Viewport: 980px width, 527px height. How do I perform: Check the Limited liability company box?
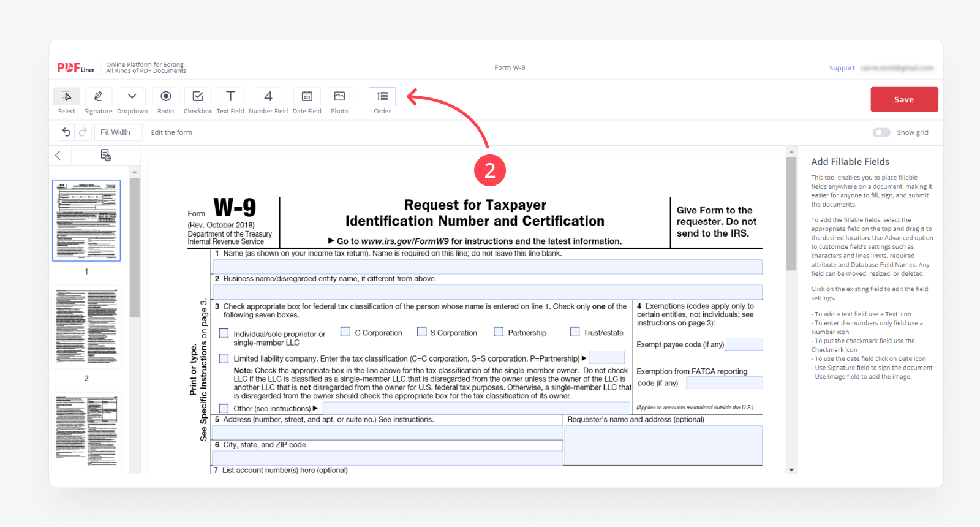(x=224, y=358)
